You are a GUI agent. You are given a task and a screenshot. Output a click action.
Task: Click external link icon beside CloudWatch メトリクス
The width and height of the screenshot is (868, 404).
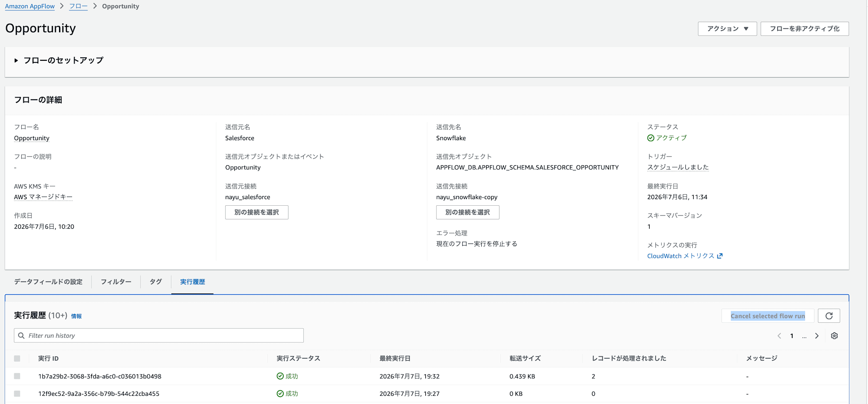(x=720, y=256)
